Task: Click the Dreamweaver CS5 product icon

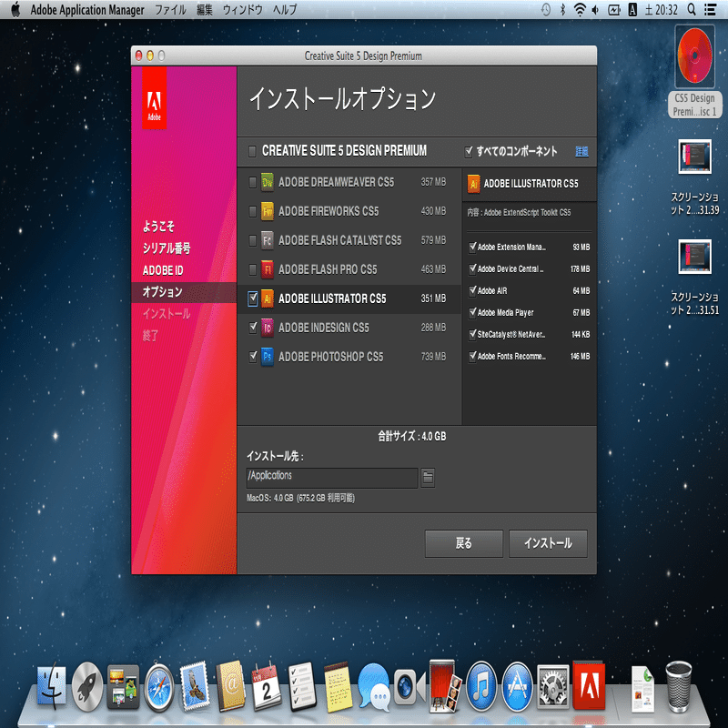Action: (267, 182)
